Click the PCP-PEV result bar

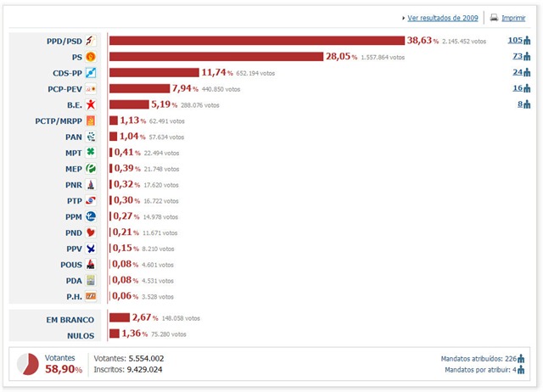pos(139,88)
